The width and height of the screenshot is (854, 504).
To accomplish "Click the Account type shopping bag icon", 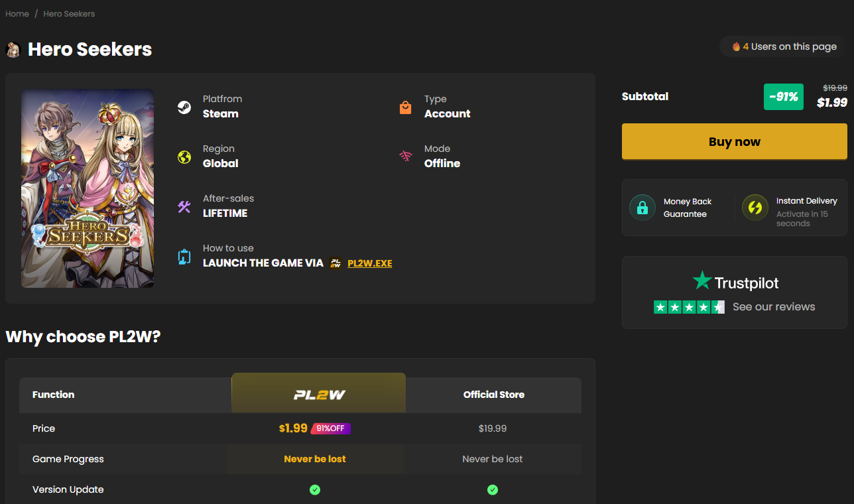I will pyautogui.click(x=406, y=107).
